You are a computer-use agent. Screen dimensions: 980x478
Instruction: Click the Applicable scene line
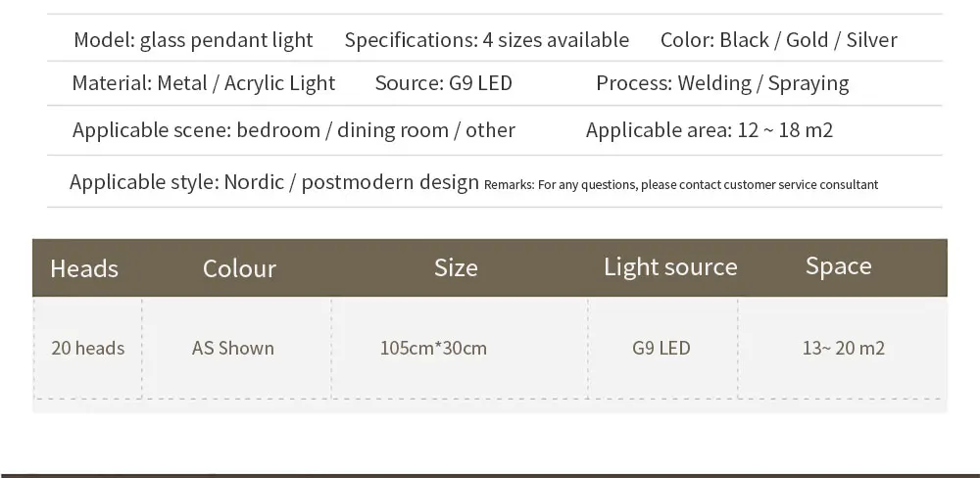pyautogui.click(x=294, y=130)
